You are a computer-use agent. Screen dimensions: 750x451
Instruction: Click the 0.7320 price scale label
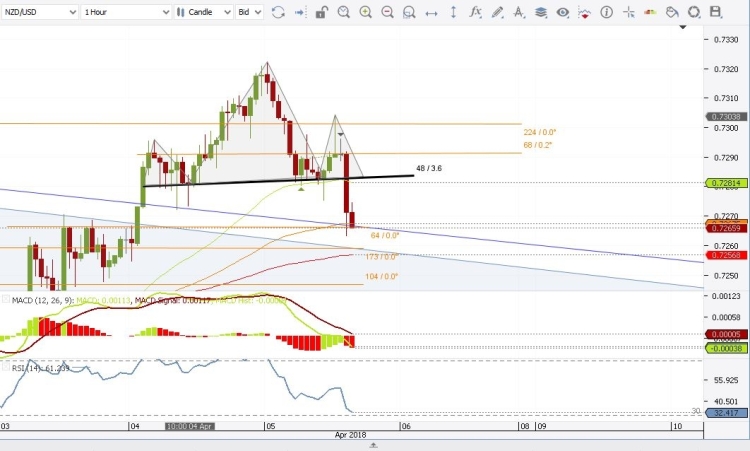(x=726, y=69)
